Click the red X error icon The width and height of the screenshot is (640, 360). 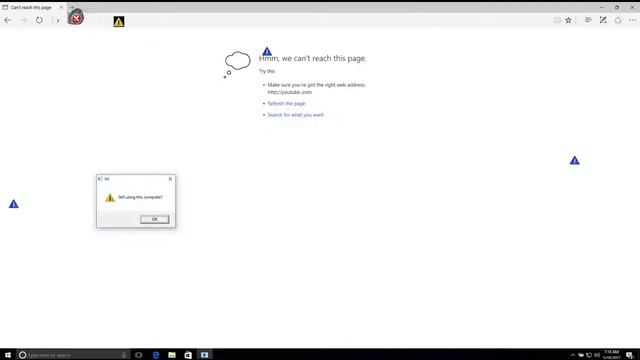(76, 18)
